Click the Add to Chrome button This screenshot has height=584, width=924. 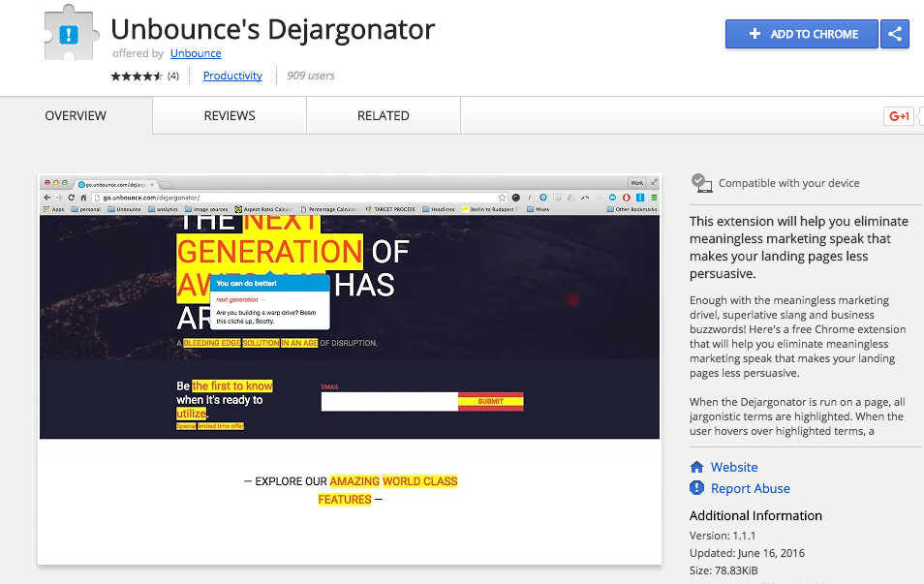point(801,34)
